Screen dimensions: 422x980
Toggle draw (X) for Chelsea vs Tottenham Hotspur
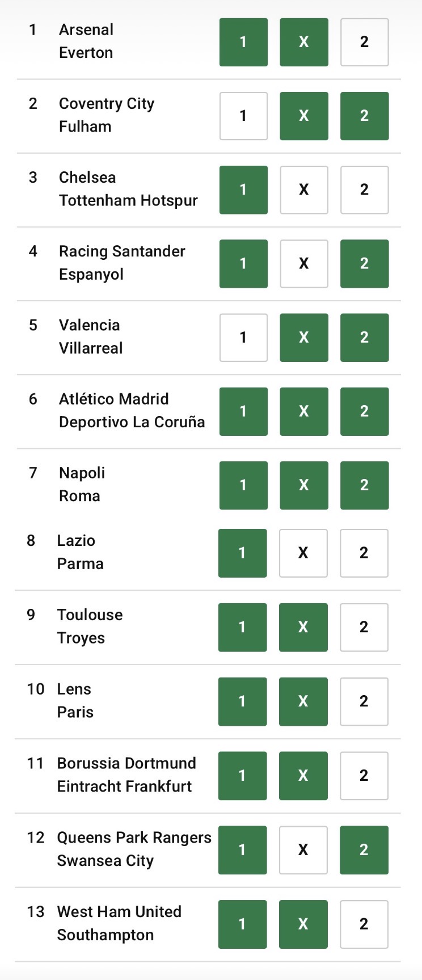(304, 190)
